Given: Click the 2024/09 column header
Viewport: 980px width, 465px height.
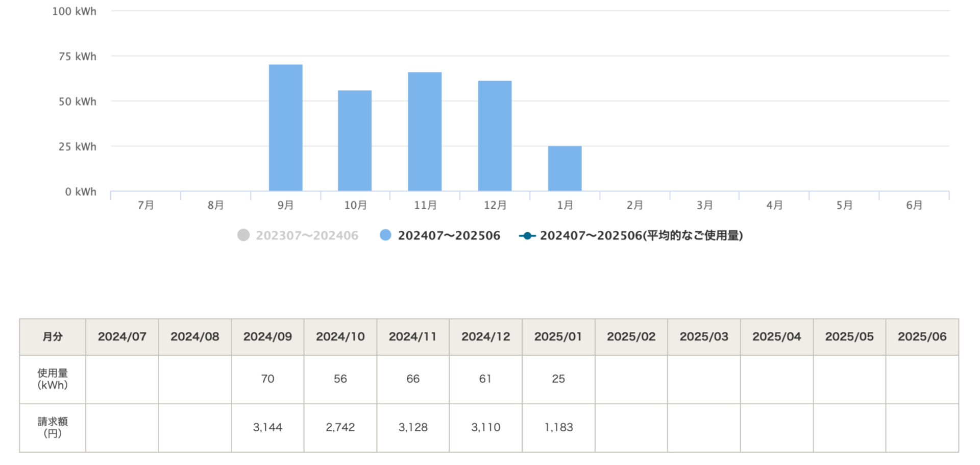Looking at the screenshot, I should tap(267, 337).
